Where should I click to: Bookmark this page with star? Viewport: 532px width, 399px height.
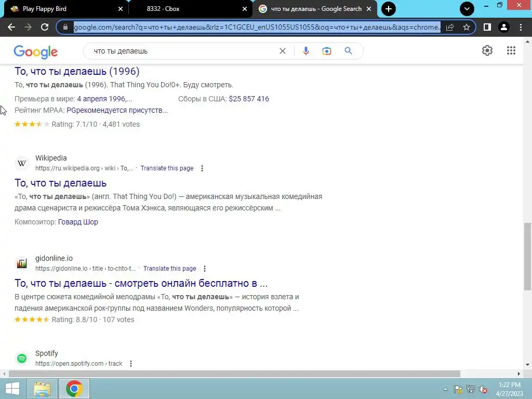(467, 27)
